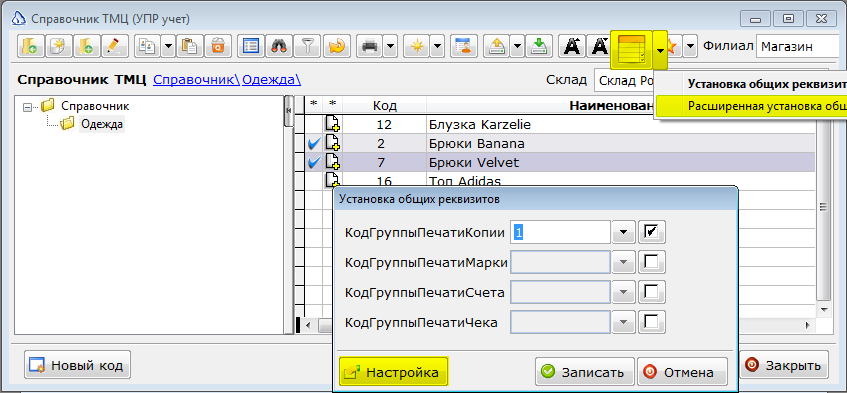Screen dimensions: 847x393
Task: Untick the selection mark on Брюки Banana row
Action: tap(313, 144)
